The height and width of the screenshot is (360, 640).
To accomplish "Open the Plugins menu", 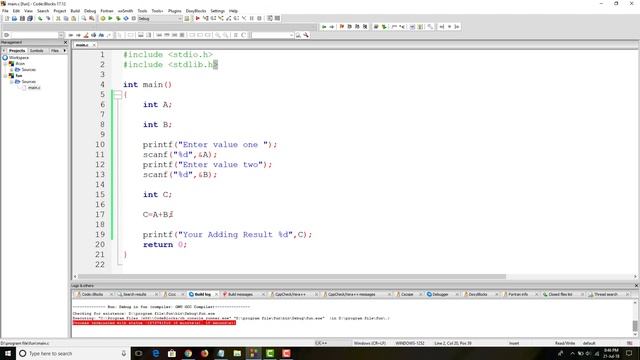I will (174, 11).
